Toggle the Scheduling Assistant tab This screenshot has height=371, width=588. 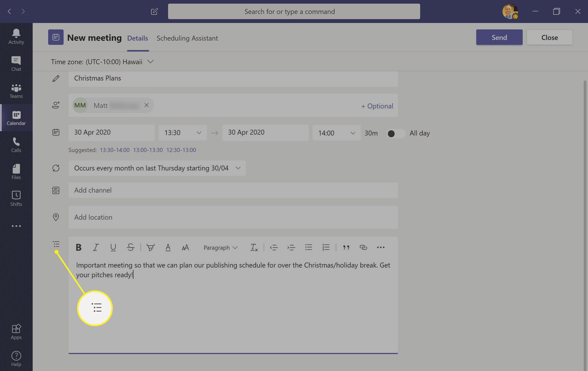[187, 38]
